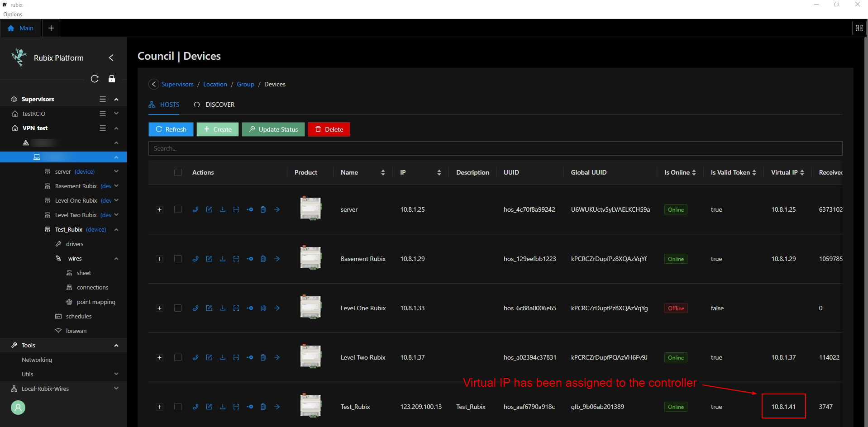This screenshot has height=427, width=868.
Task: Open the Options menu
Action: pos(13,14)
